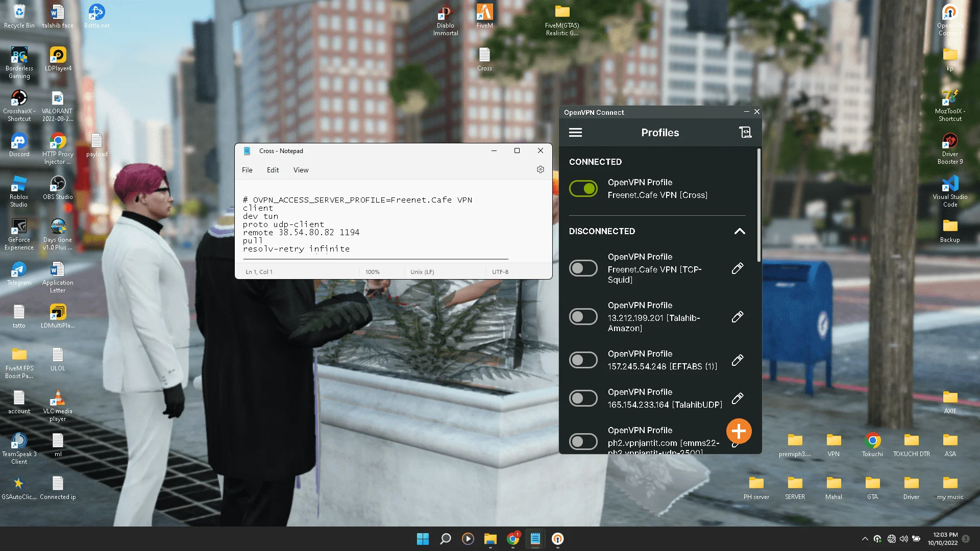Screen dimensions: 980x551
Task: Click the Unix (LF) line ending indicator
Action: pyautogui.click(x=422, y=272)
